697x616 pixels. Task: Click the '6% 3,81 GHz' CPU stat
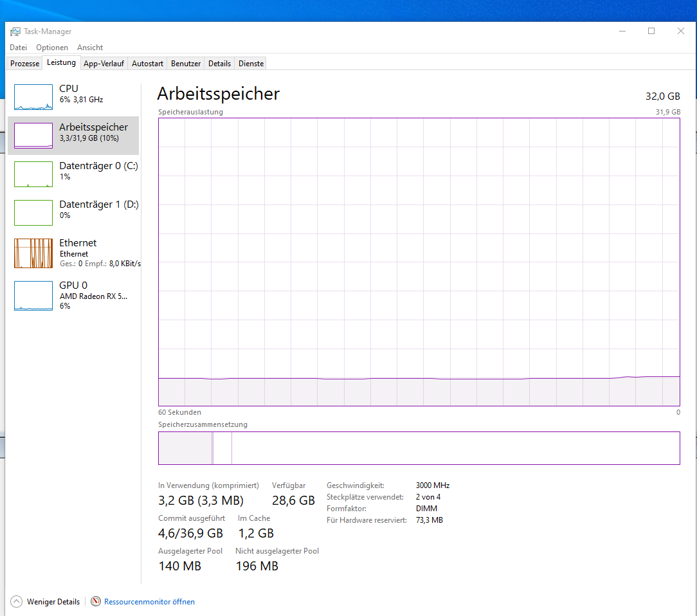pos(82,100)
